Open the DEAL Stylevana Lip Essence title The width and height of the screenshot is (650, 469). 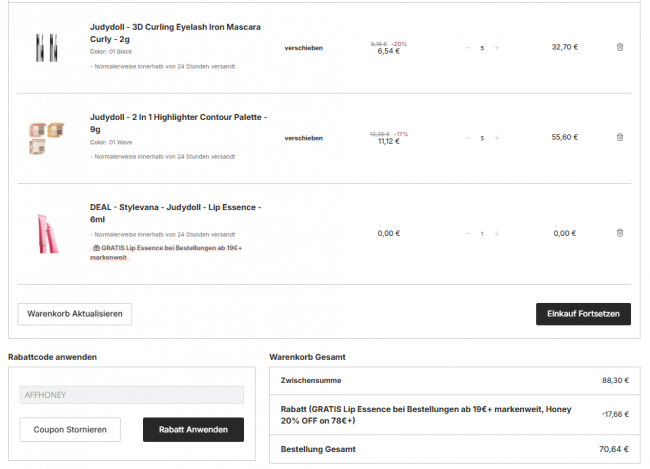coord(175,213)
